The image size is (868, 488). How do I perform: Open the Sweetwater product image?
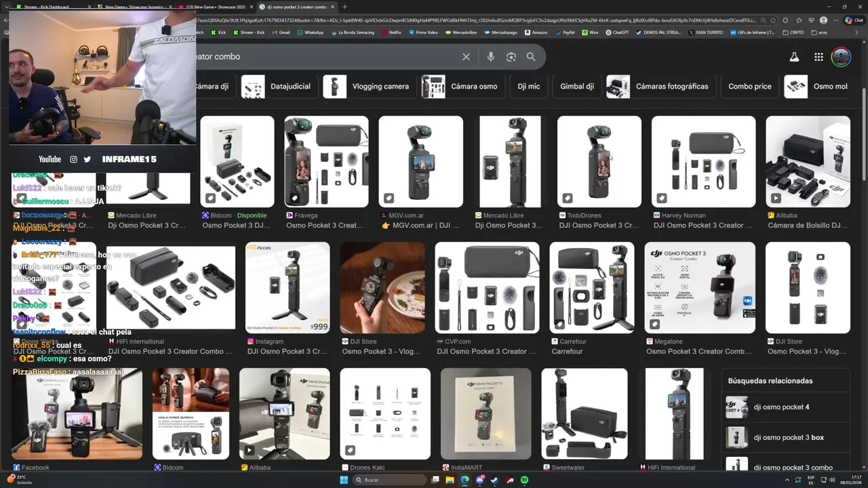[x=585, y=413]
